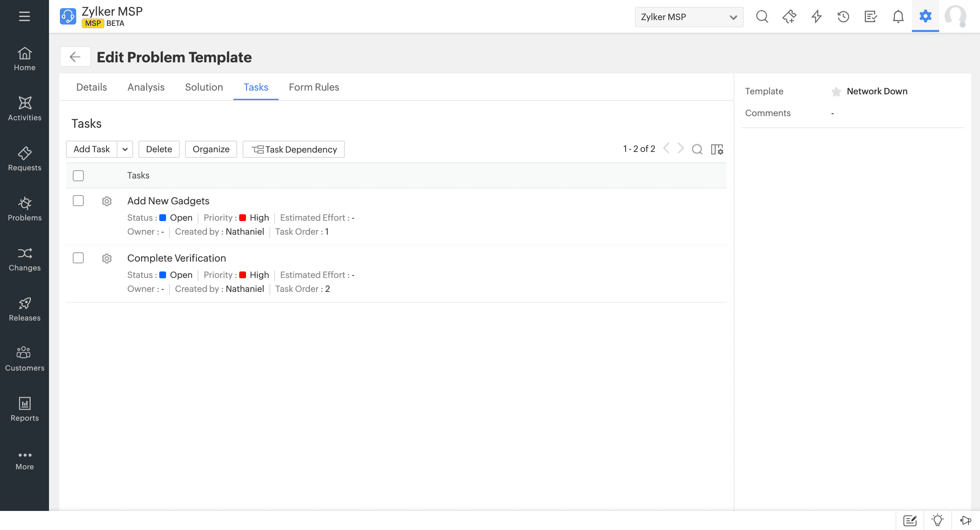Screen dimensions: 980x530
Task: Switch to the Form Rules tab
Action: point(313,87)
